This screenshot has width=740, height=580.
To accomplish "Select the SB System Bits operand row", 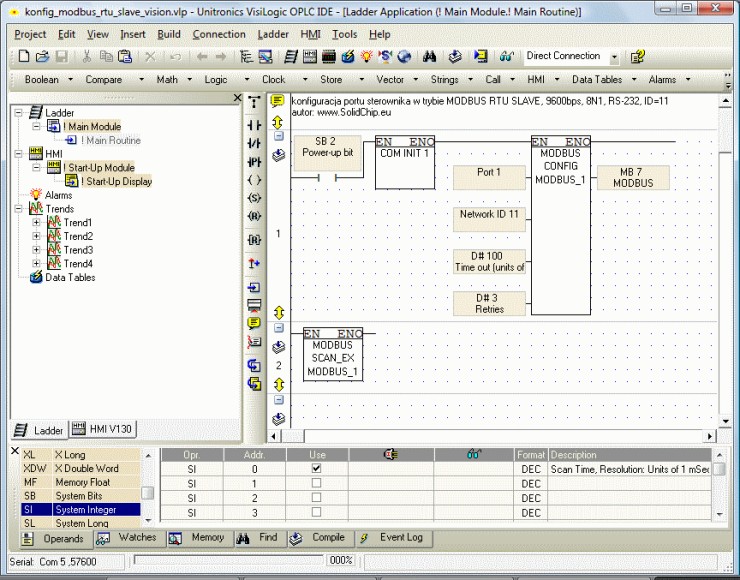I will coord(81,496).
